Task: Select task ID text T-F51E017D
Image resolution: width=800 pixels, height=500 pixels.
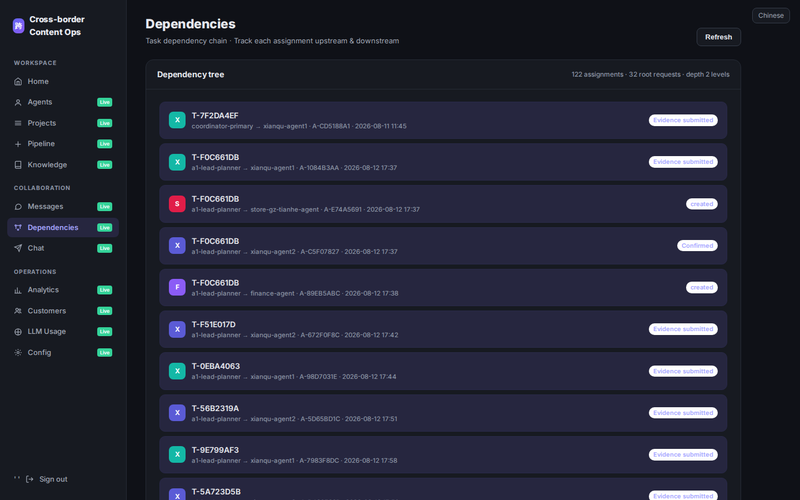Action: [x=213, y=324]
